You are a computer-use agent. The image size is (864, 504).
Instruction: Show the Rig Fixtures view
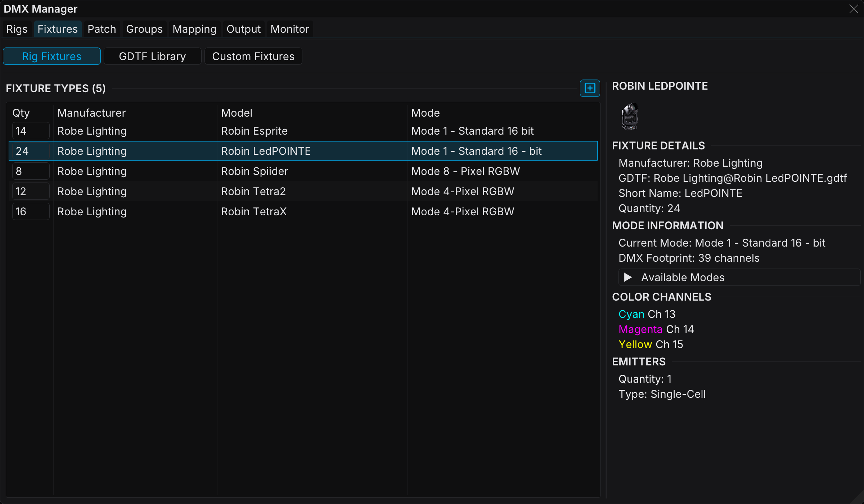[x=52, y=56]
